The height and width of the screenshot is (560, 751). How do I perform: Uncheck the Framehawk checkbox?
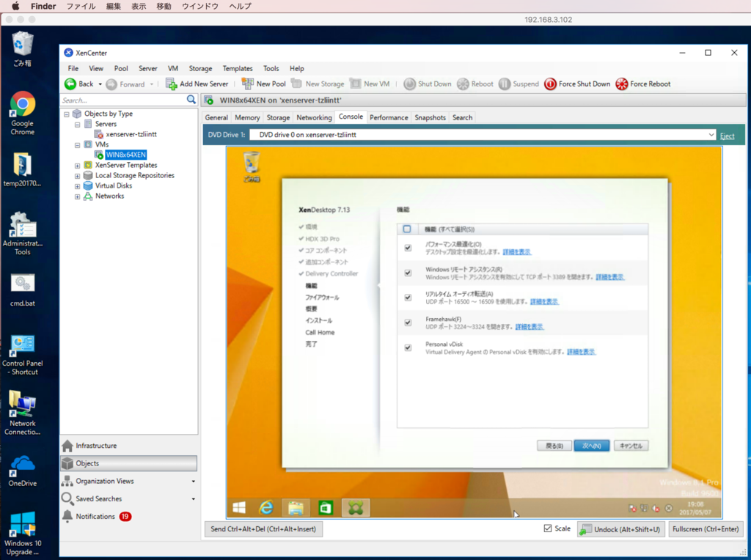click(x=408, y=323)
